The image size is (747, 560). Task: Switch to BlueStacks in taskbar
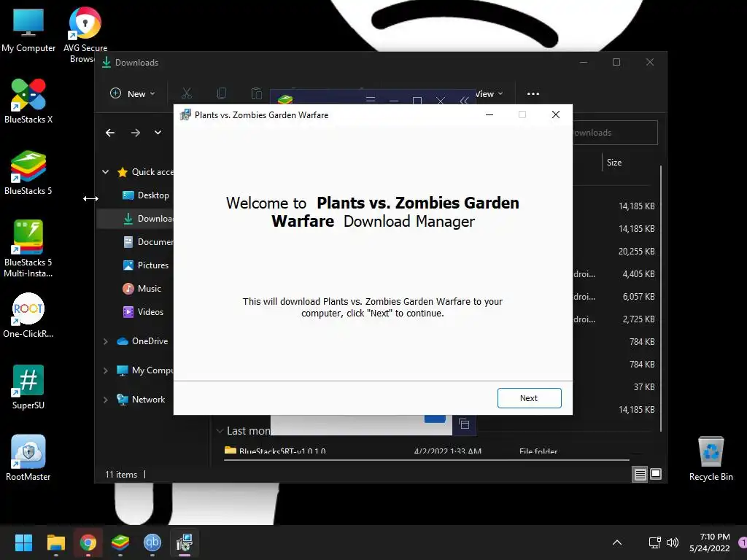(120, 542)
